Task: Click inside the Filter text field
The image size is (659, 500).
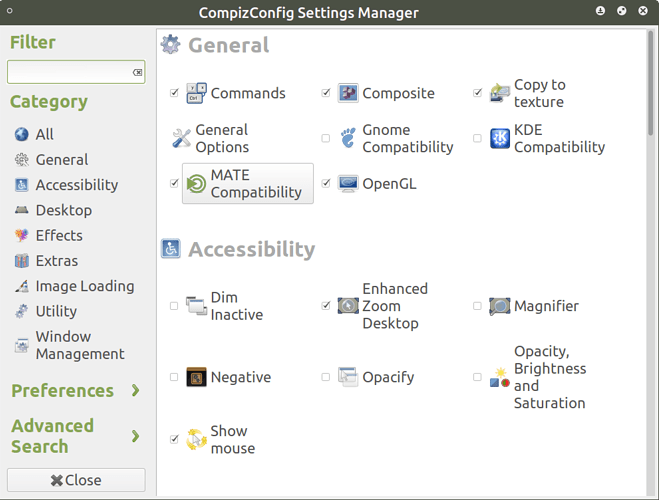Action: point(76,72)
